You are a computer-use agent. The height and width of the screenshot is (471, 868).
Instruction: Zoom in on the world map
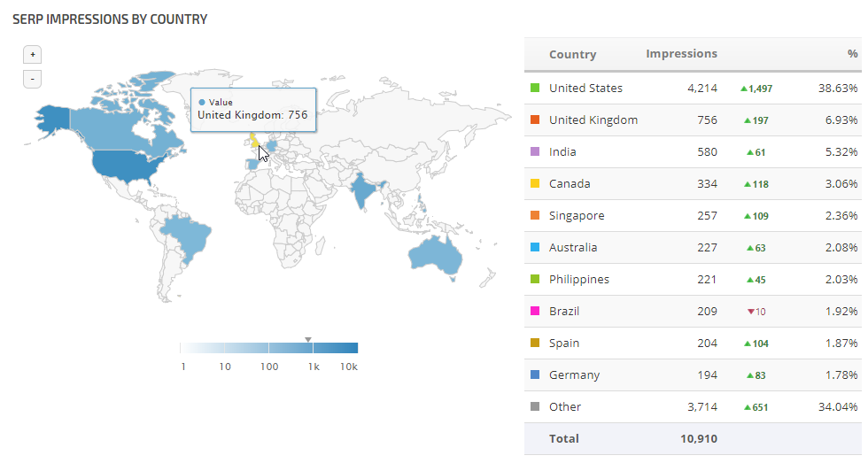[x=32, y=55]
